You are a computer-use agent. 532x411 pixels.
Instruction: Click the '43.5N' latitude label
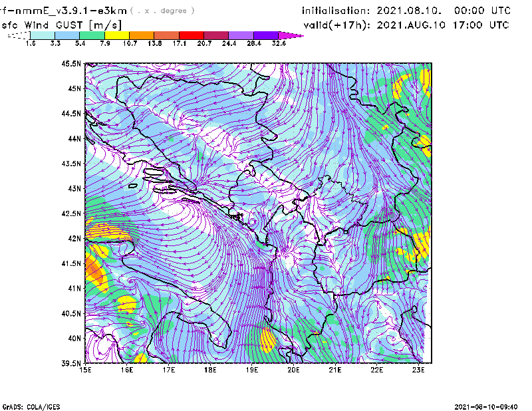71,164
